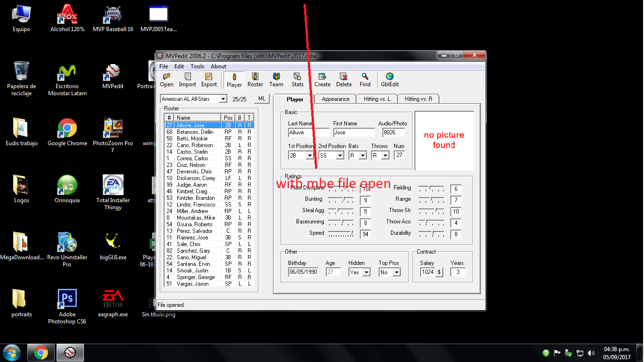The width and height of the screenshot is (644, 362).
Task: Expand the 1st Position dropdown
Action: [310, 156]
